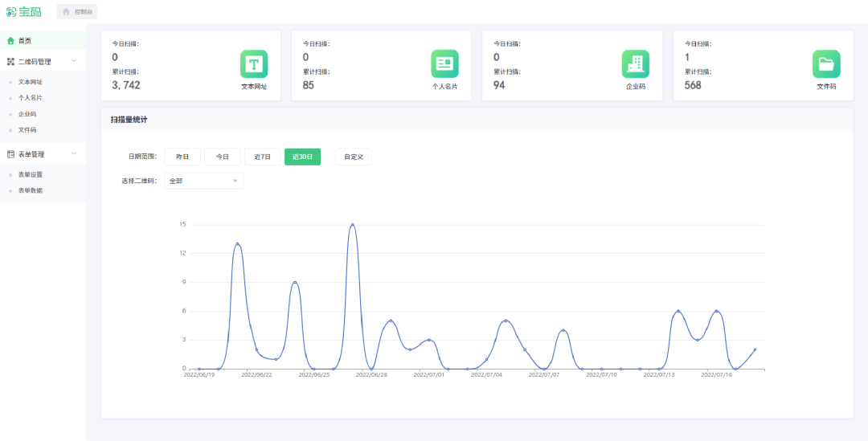This screenshot has height=441, width=868.
Task: Click the green 企业码 building icon
Action: click(635, 64)
